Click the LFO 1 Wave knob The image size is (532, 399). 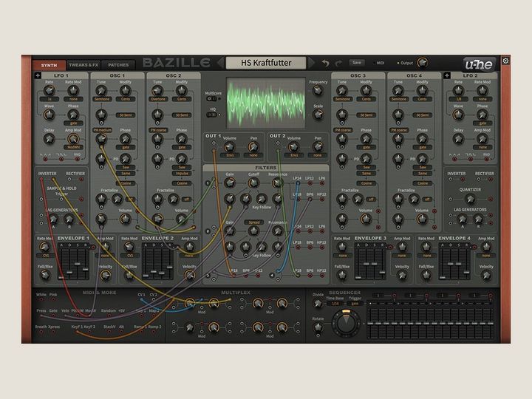pos(50,115)
